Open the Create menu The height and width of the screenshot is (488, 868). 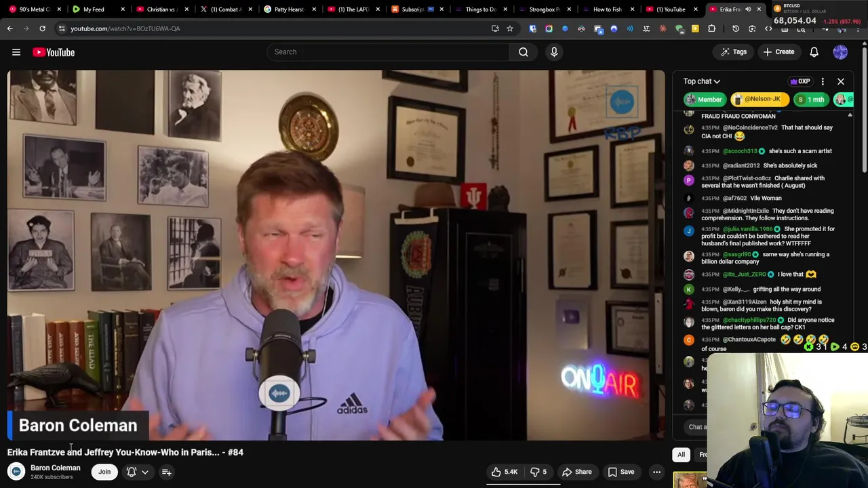[778, 52]
